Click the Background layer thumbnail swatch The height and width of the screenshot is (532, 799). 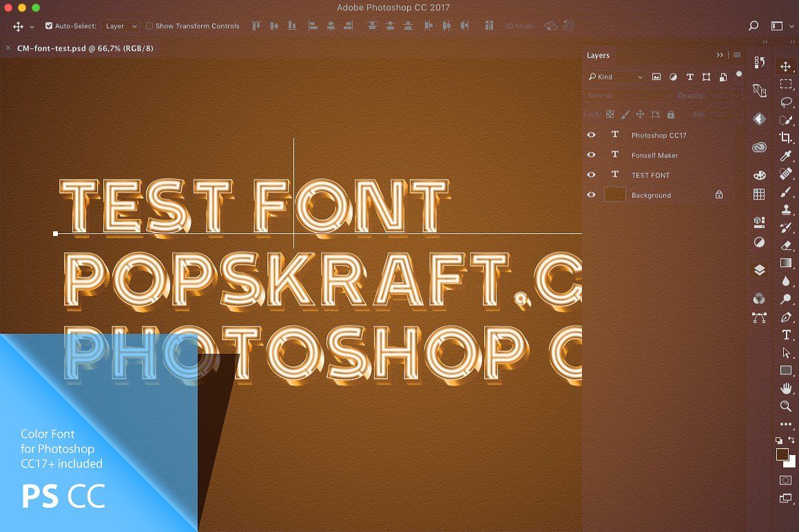click(616, 195)
